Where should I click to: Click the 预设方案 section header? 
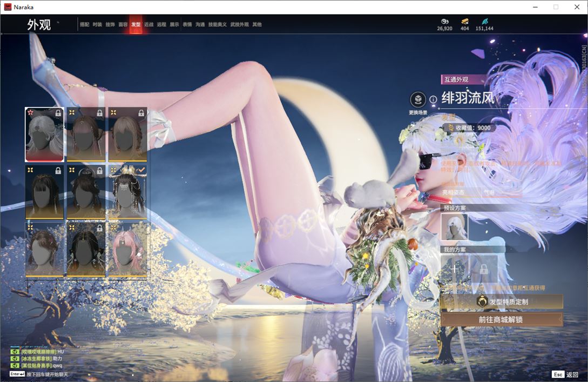click(x=455, y=208)
